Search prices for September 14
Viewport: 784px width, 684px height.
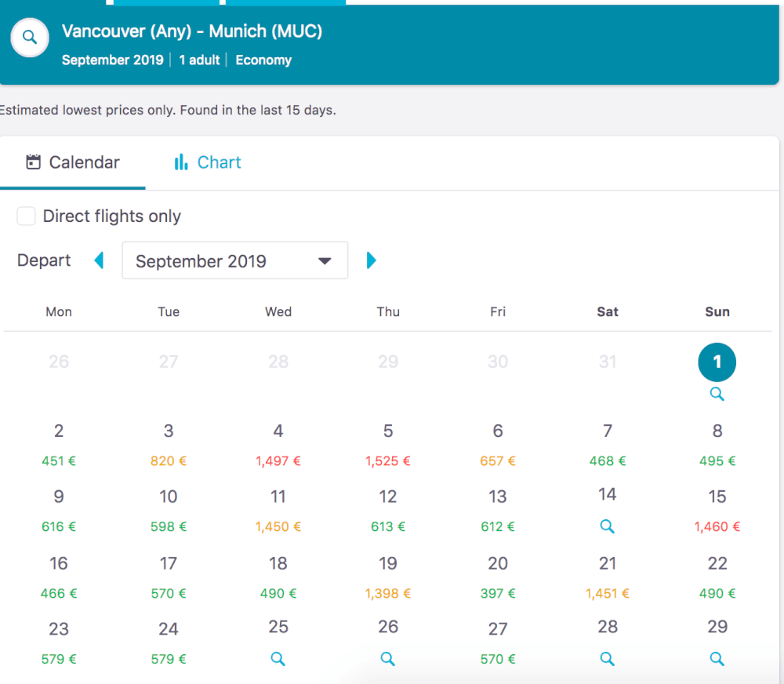tap(607, 526)
